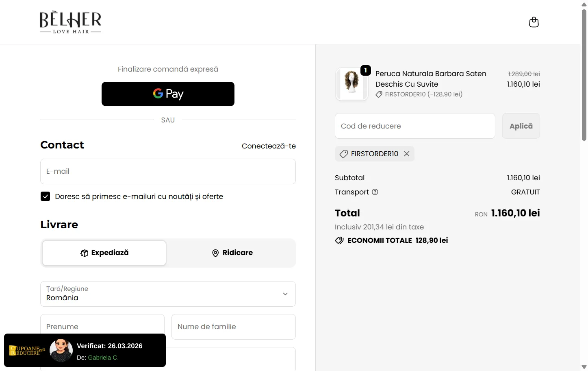588x371 pixels.
Task: Uncheck the newsletter emails and offers checkbox
Action: pos(46,196)
